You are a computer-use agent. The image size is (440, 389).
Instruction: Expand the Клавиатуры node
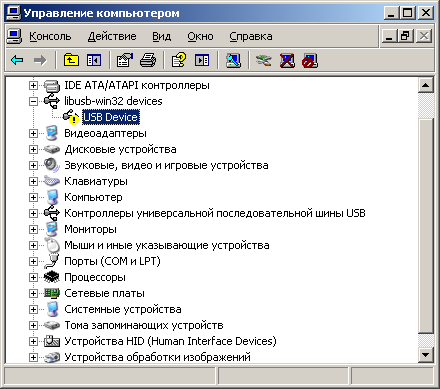(33, 181)
